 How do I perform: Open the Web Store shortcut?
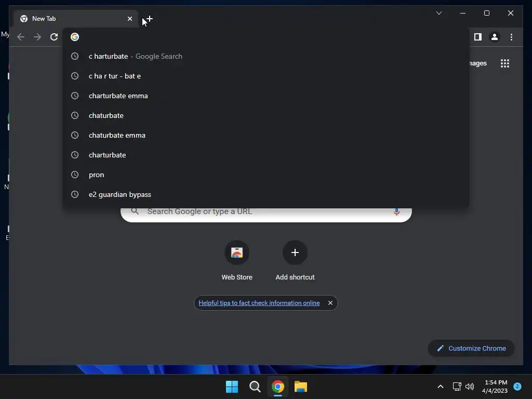tap(237, 261)
